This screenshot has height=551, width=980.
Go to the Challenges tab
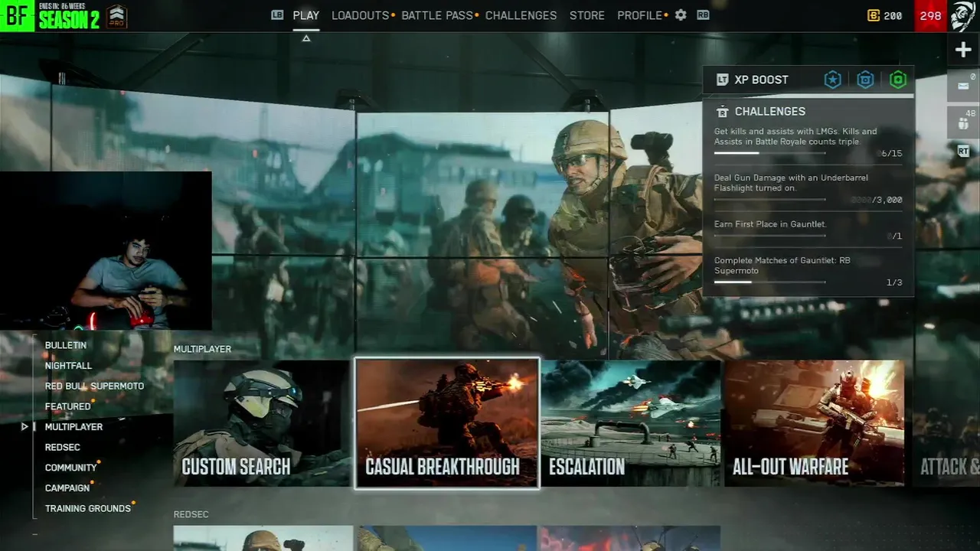click(521, 15)
